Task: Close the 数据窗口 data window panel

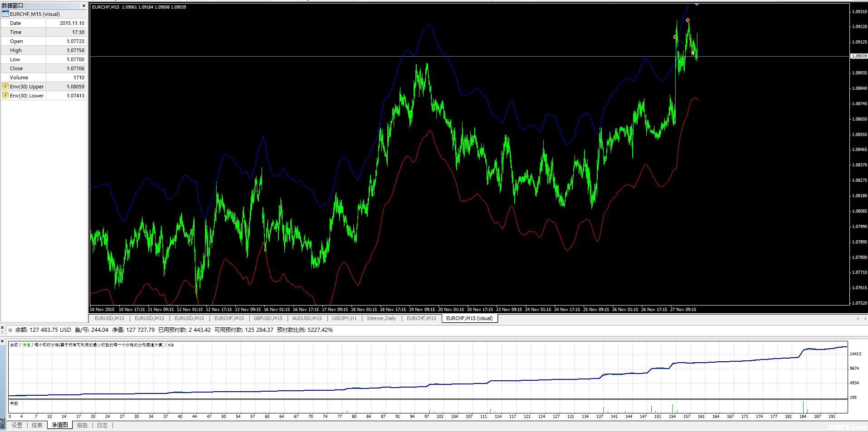Action: (84, 6)
